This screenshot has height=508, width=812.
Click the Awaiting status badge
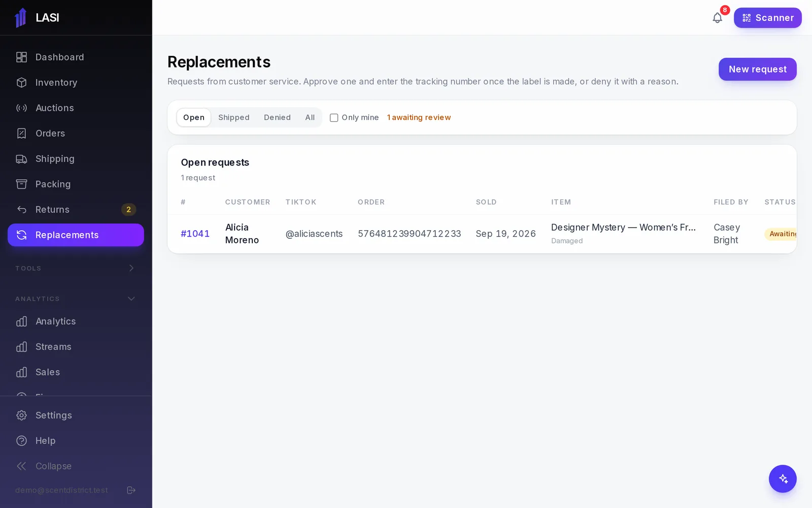pos(781,234)
